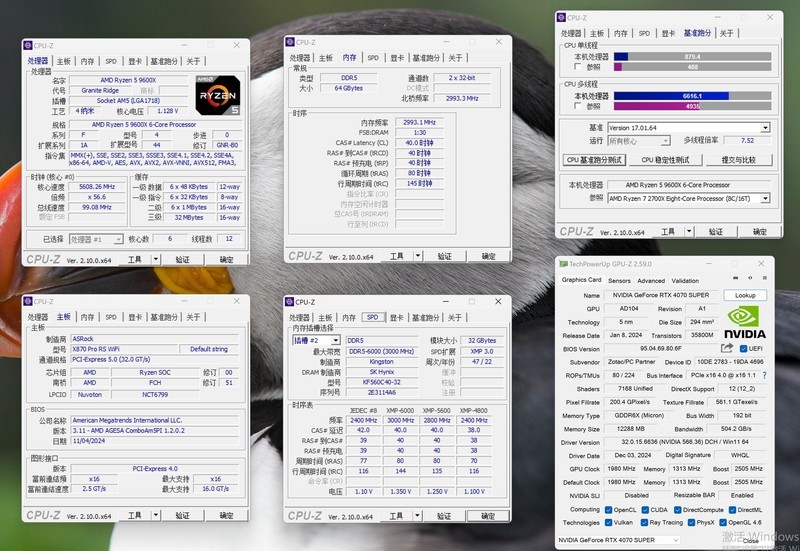Image resolution: width=800 pixels, height=551 pixels.
Task: Click GPU-Z Lookup button
Action: tap(745, 295)
